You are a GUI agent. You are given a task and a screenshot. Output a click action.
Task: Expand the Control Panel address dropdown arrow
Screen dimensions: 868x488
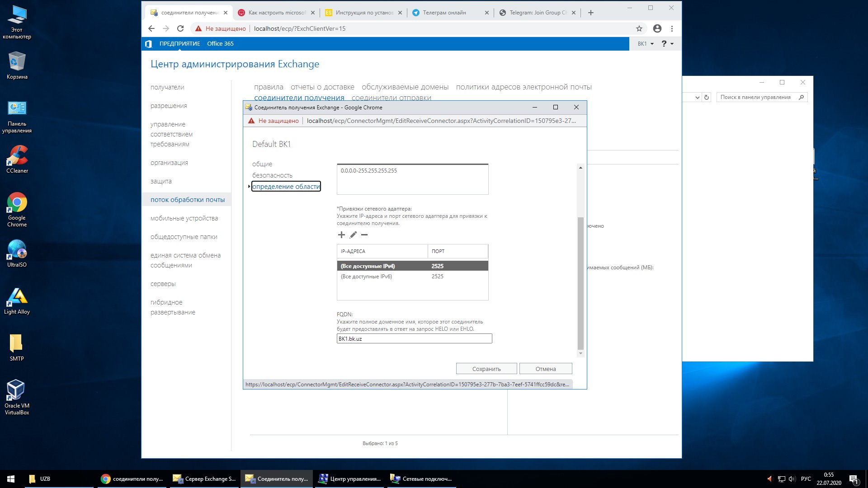[x=697, y=97]
